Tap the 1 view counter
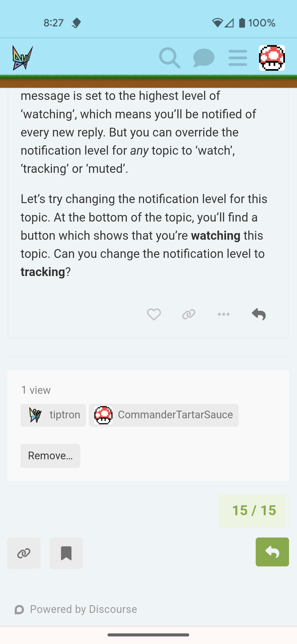Viewport: 297px width, 644px height. (36, 390)
